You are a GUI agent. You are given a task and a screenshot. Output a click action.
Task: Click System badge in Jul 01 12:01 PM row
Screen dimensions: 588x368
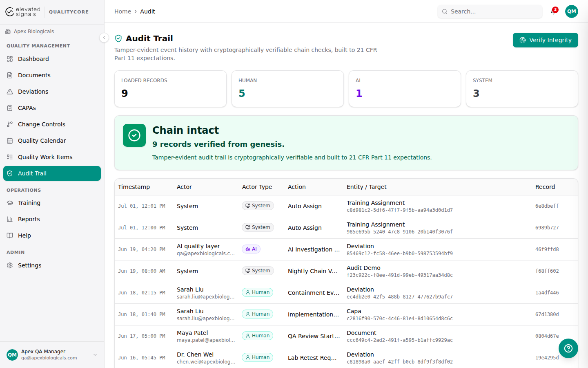click(258, 206)
